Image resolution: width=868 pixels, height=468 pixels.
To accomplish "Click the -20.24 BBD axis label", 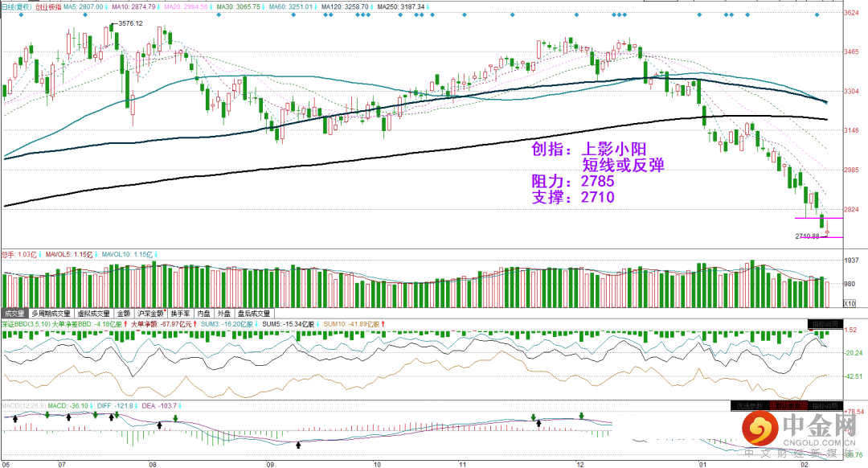I will tap(854, 353).
